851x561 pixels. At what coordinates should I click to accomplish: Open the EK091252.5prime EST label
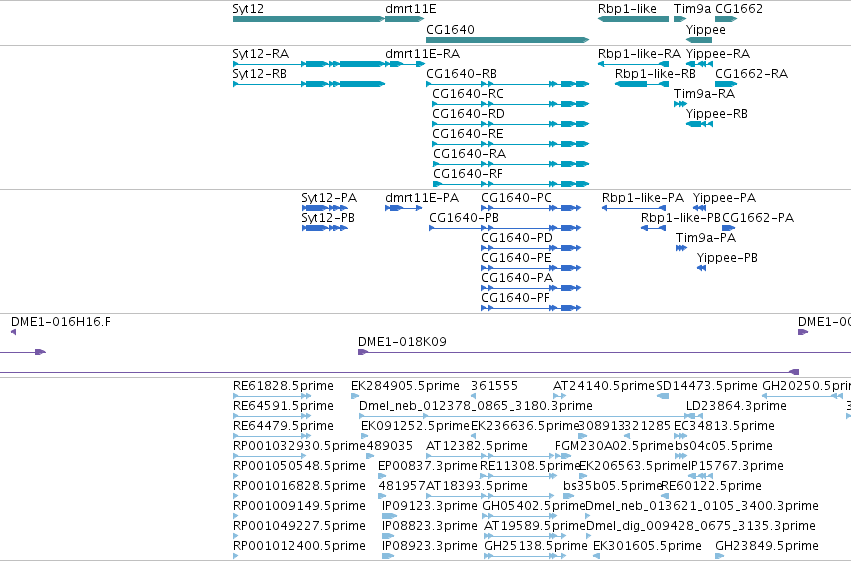[x=415, y=426]
